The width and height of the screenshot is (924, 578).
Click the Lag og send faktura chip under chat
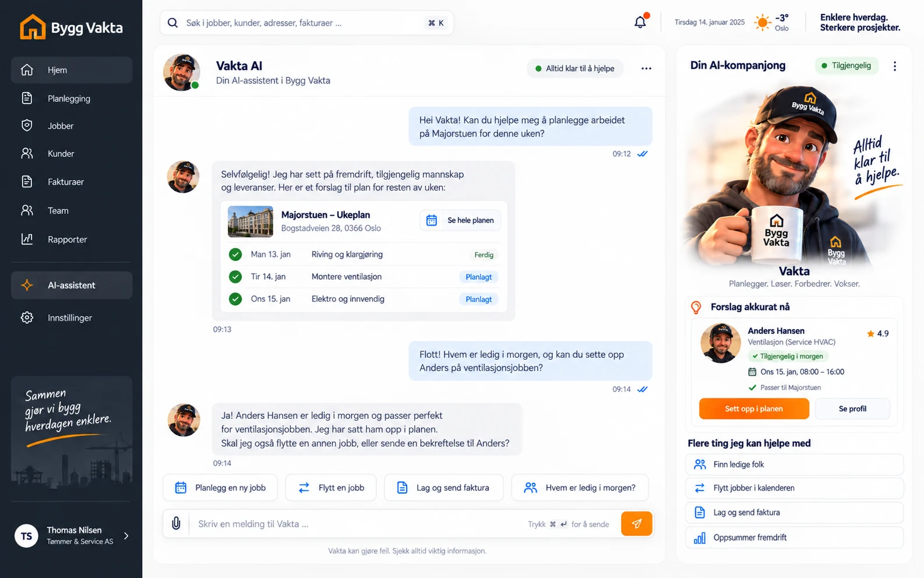(443, 488)
